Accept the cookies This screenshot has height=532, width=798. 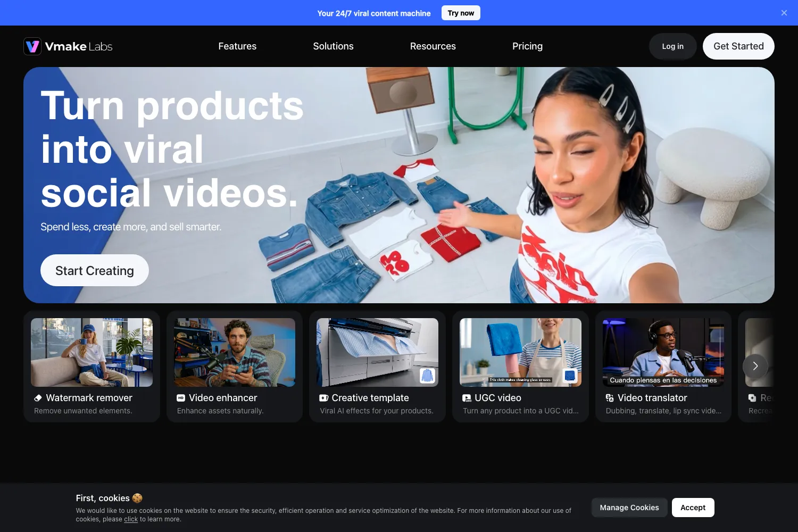tap(693, 508)
